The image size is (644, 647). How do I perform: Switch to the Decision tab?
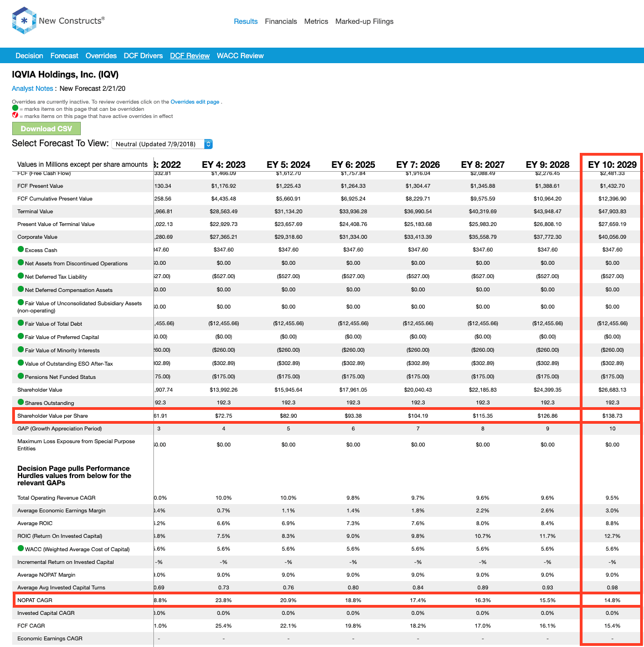[29, 56]
